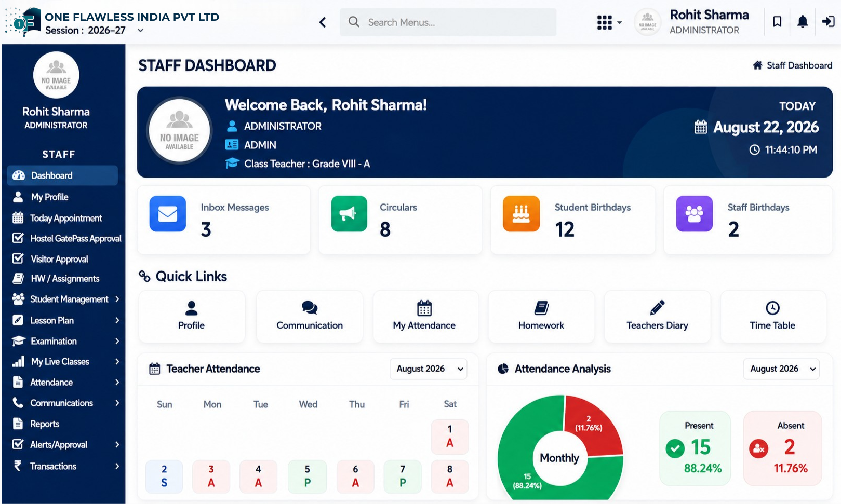Click the sidebar Dashboard gauge icon
The image size is (841, 504).
tap(19, 175)
